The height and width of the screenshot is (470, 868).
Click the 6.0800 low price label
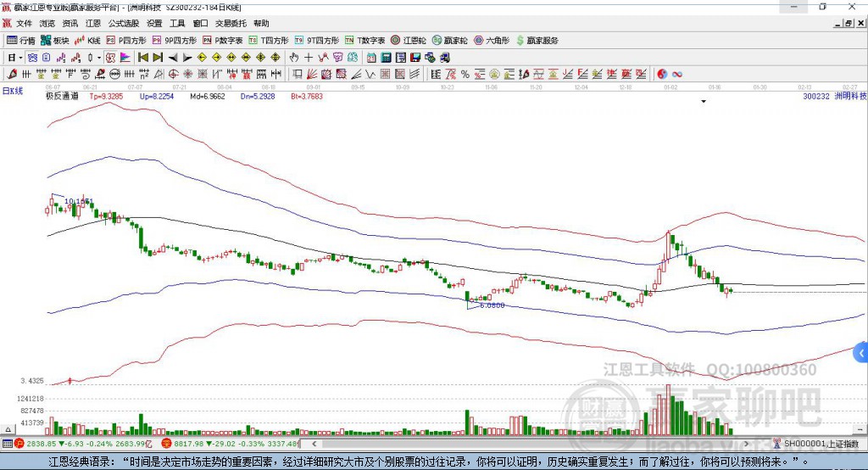coord(492,305)
